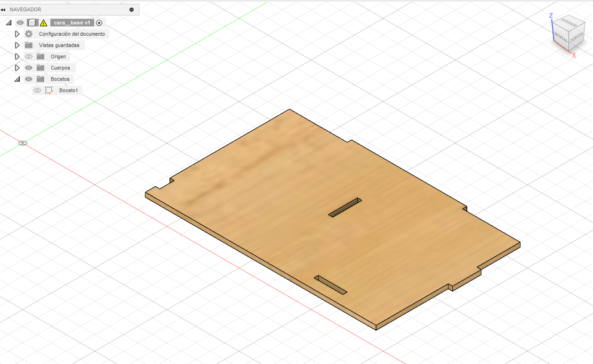Expand the Vistas guardadas node
The height and width of the screenshot is (364, 593).
(x=17, y=45)
